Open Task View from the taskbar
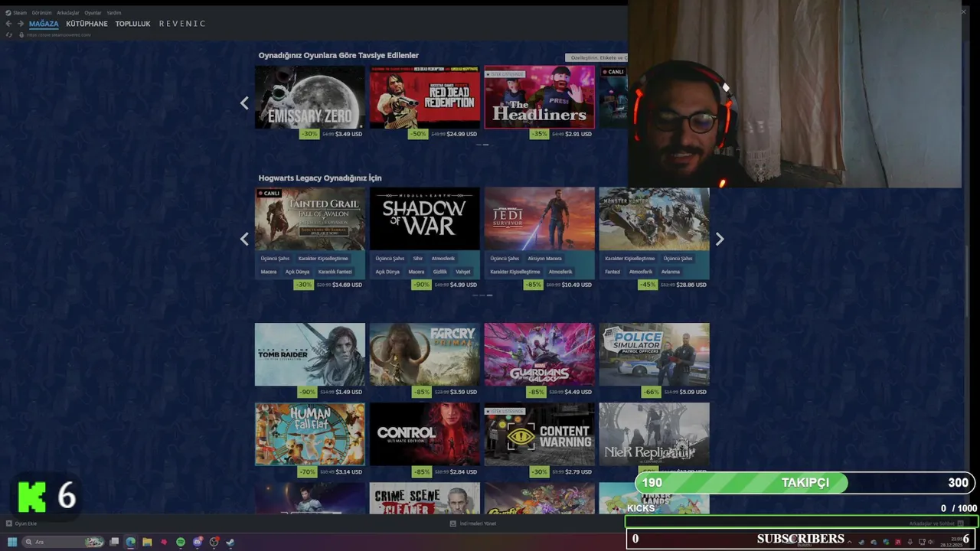Viewport: 980px width, 551px height. [x=114, y=542]
